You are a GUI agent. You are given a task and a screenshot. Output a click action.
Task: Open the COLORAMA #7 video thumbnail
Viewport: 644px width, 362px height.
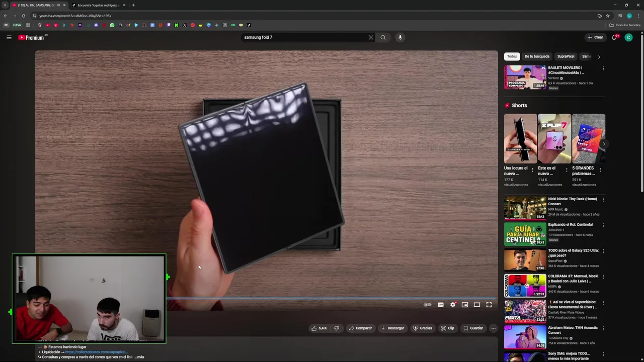(x=525, y=286)
